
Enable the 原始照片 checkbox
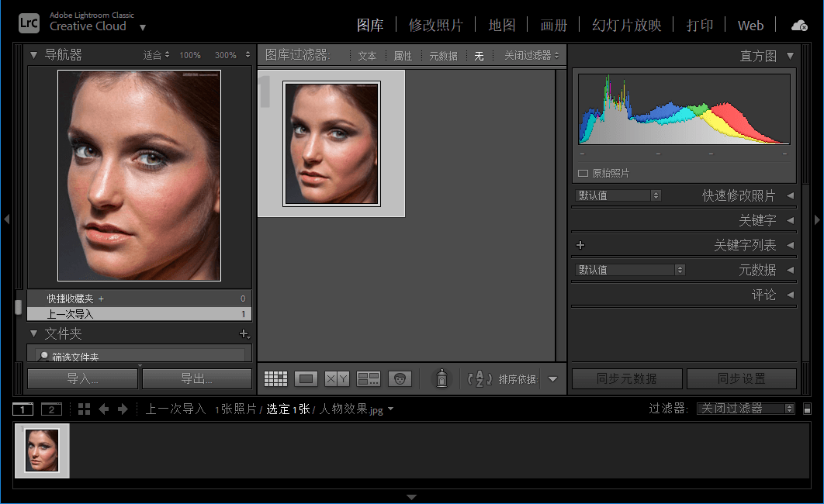[583, 173]
